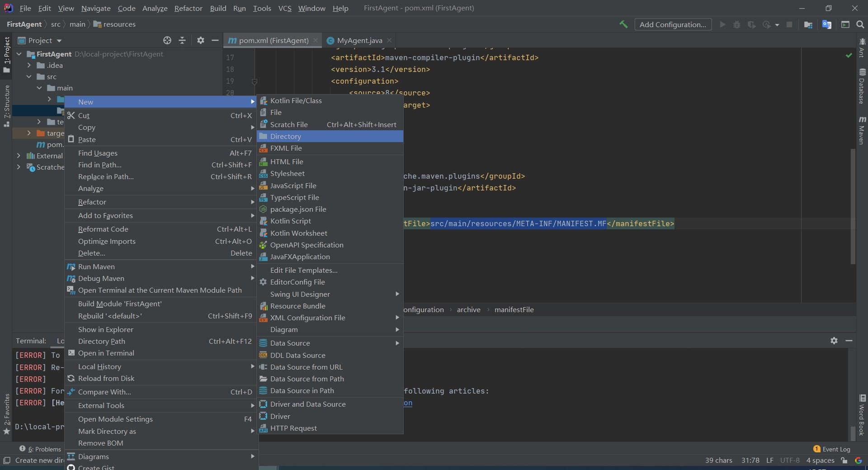Click the Event Log status entry
Screen dimensions: 868x470
pyautogui.click(x=832, y=449)
